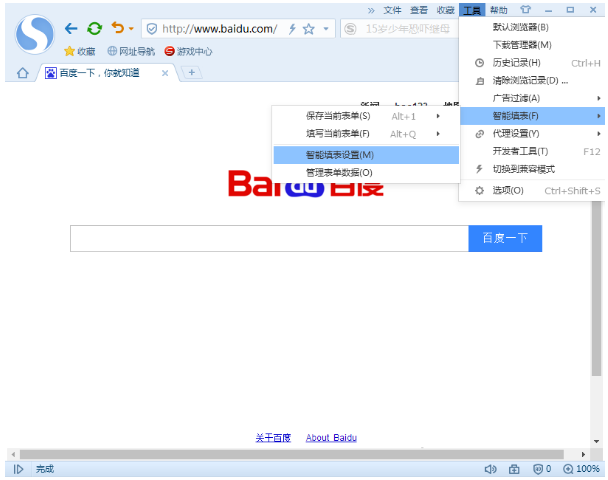Click the 百度一下 search button
The height and width of the screenshot is (480, 608).
coord(505,238)
